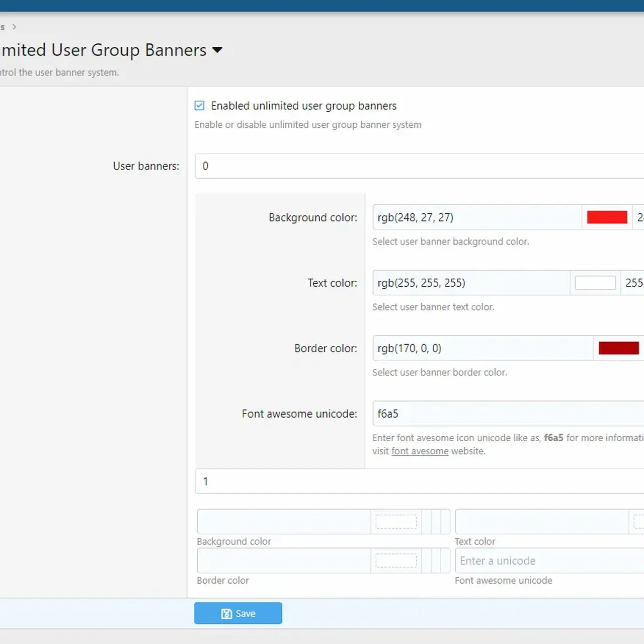
Task: Click the dark red Border color swatch
Action: (x=618, y=348)
